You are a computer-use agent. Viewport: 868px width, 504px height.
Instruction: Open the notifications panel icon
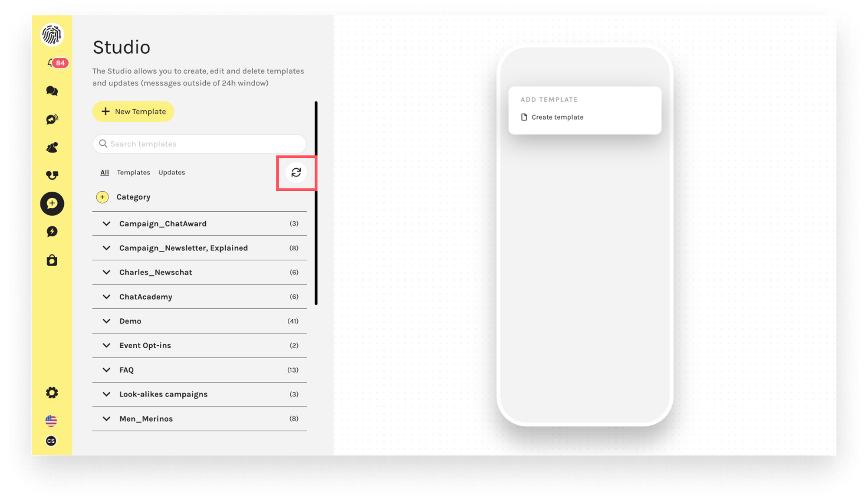[52, 62]
